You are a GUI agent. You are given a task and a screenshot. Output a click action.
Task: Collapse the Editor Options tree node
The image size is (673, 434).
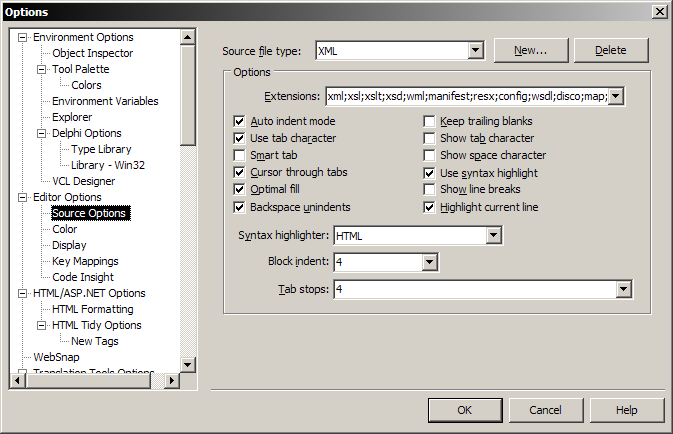click(x=22, y=197)
